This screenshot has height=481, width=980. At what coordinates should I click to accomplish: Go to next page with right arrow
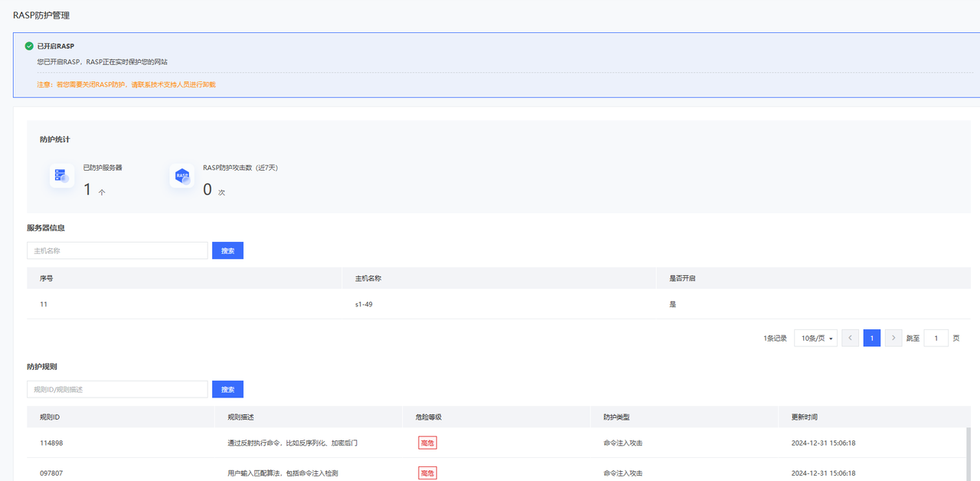893,338
